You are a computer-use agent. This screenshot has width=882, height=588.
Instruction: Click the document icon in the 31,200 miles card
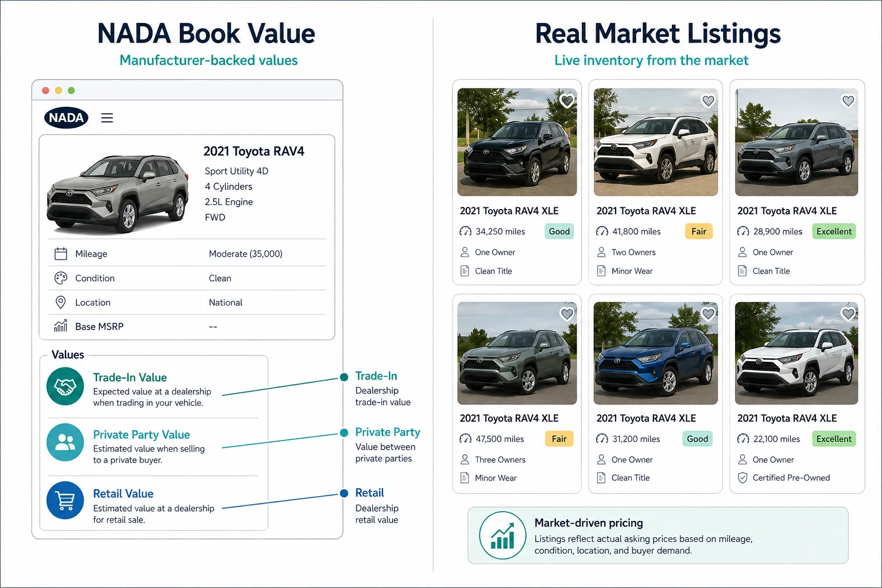click(601, 478)
